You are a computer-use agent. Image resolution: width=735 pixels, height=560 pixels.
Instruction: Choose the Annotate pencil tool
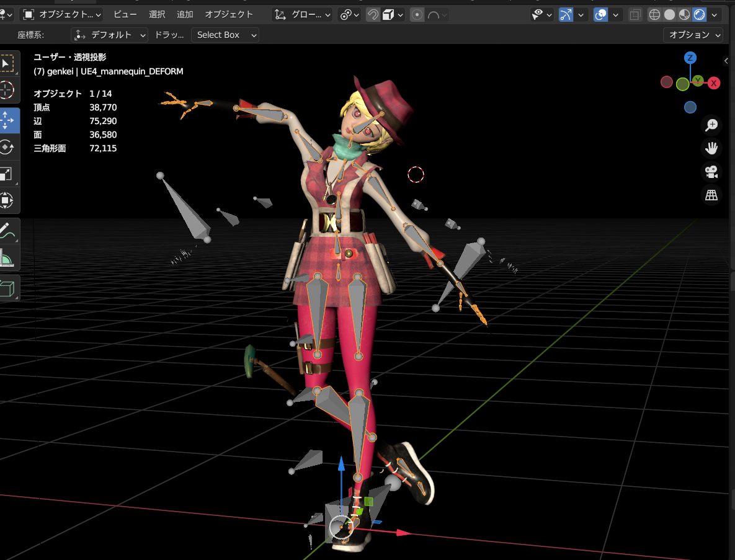click(x=7, y=230)
